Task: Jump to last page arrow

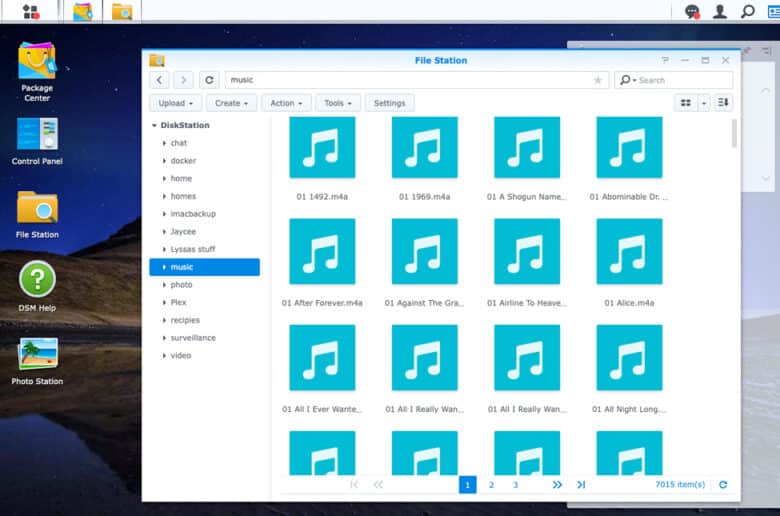Action: [x=581, y=485]
